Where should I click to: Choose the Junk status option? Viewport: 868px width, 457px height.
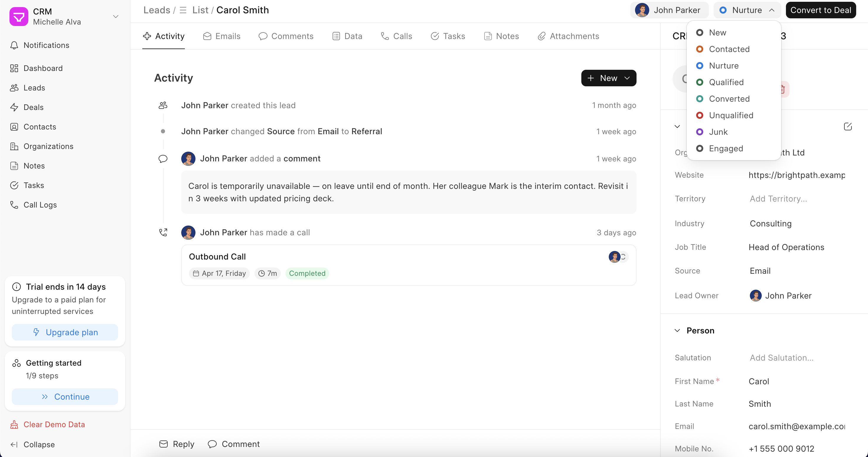pyautogui.click(x=718, y=132)
